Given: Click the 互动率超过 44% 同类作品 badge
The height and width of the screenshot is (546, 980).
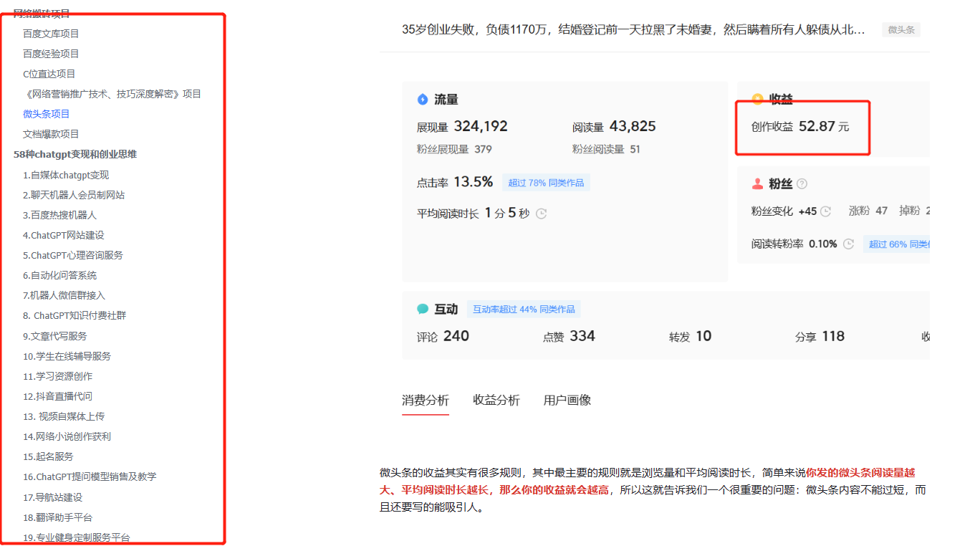Looking at the screenshot, I should [524, 309].
